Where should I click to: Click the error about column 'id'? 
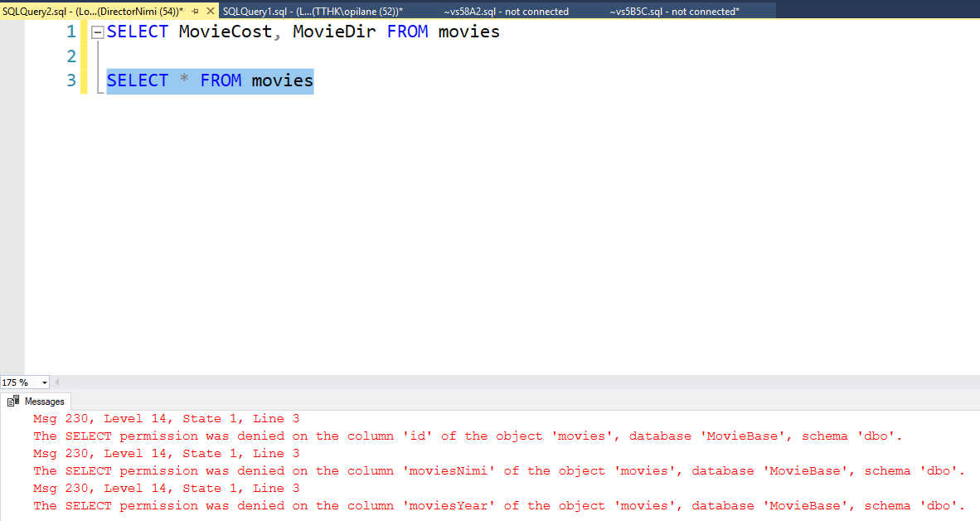tap(467, 436)
